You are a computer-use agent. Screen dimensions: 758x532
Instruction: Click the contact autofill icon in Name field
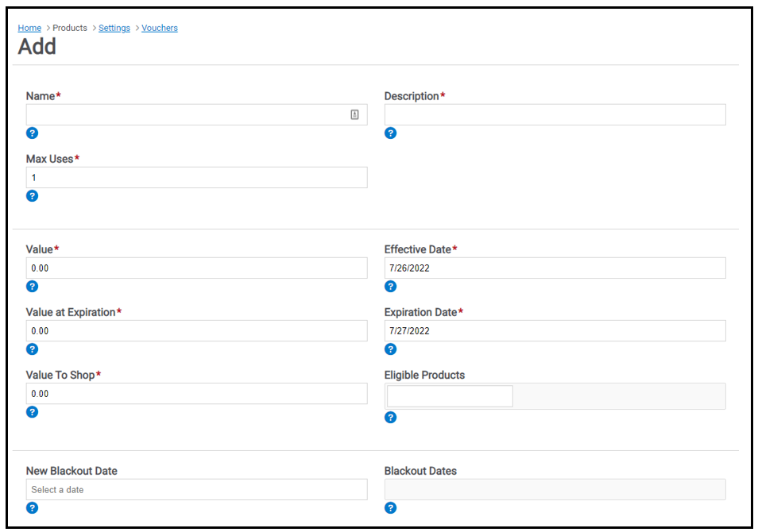[354, 114]
